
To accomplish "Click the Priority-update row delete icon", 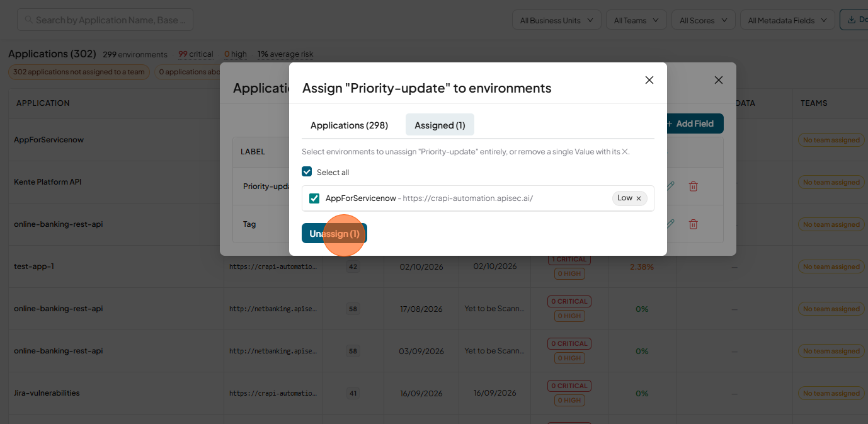I will (x=693, y=186).
